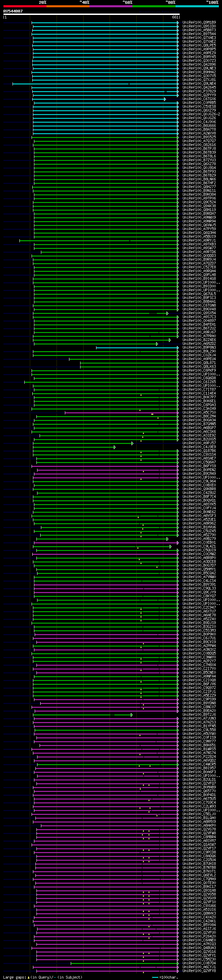Screen dimensions: 222x980
Task: Select hit UniRef100_B9CM49
Action: [199, 473]
